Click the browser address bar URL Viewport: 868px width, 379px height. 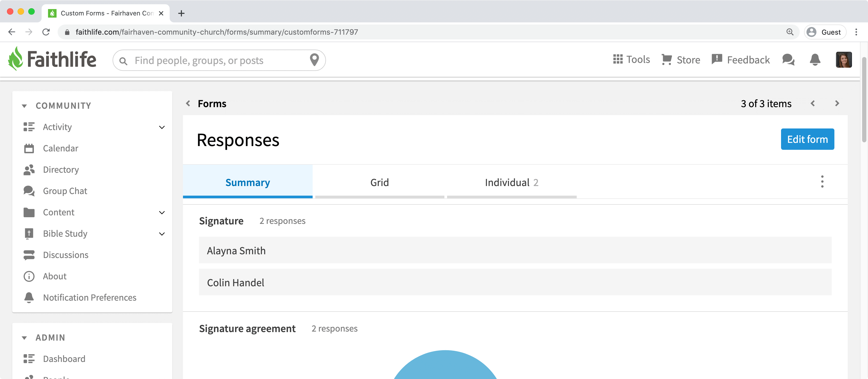217,32
